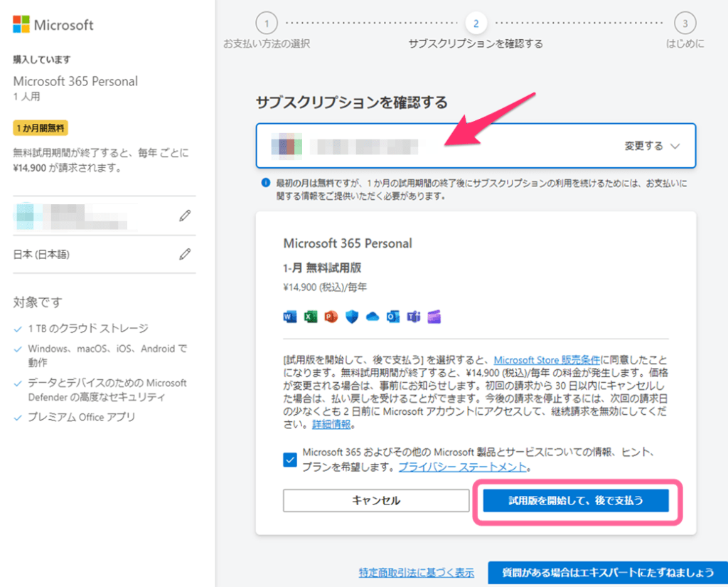Click the 1-月 無料試用版 text
The height and width of the screenshot is (587, 728).
[322, 268]
